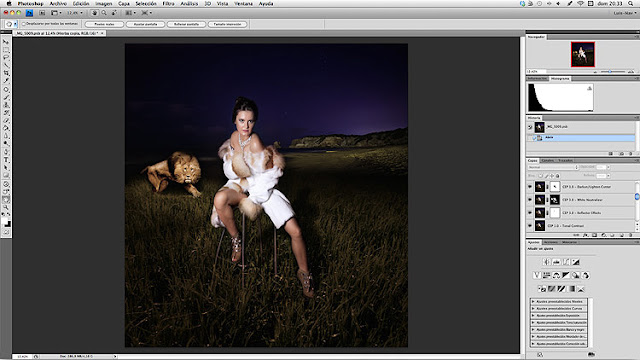The image size is (640, 360).
Task: Toggle lock image pixels in Layers panel
Action: click(547, 176)
